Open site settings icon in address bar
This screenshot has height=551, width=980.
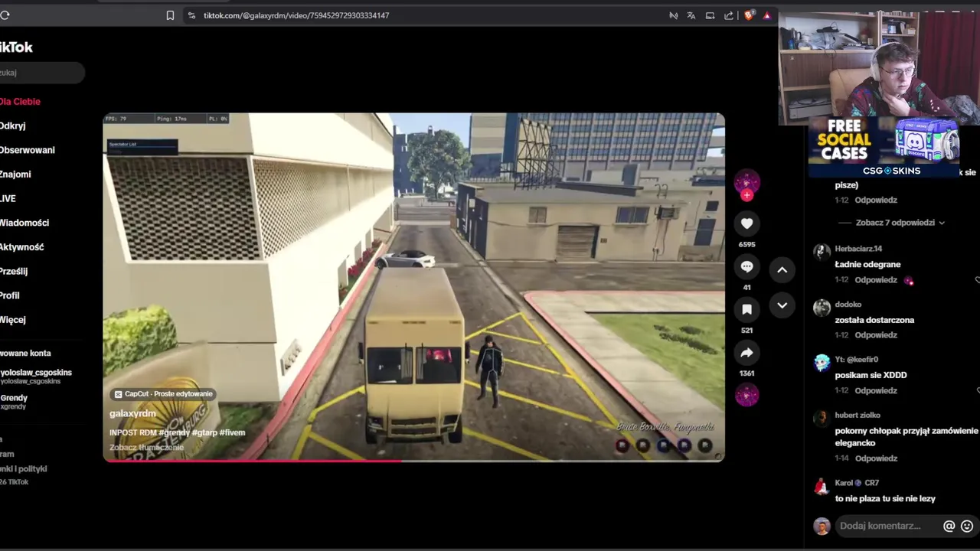click(x=191, y=15)
